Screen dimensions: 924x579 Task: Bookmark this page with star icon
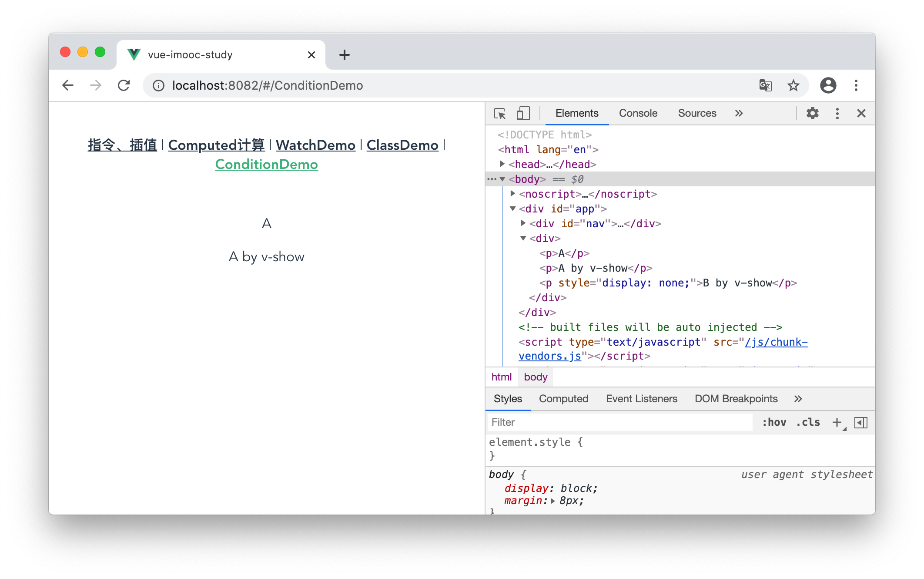click(793, 85)
